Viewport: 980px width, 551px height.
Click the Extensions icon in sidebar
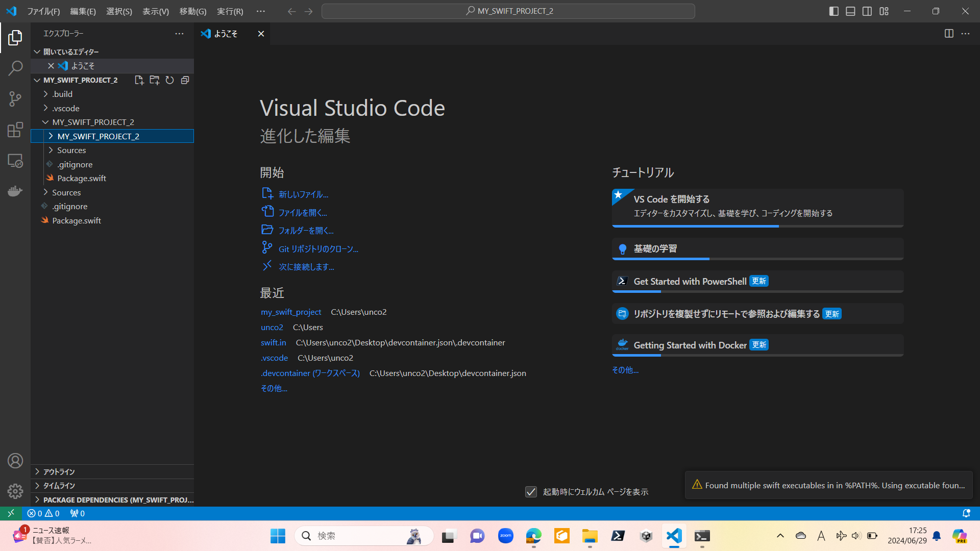15,130
